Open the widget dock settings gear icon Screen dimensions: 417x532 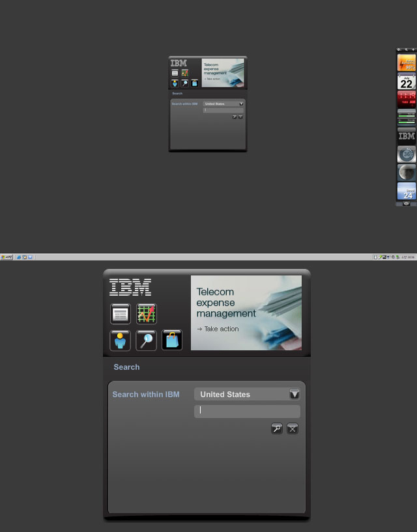click(x=399, y=49)
